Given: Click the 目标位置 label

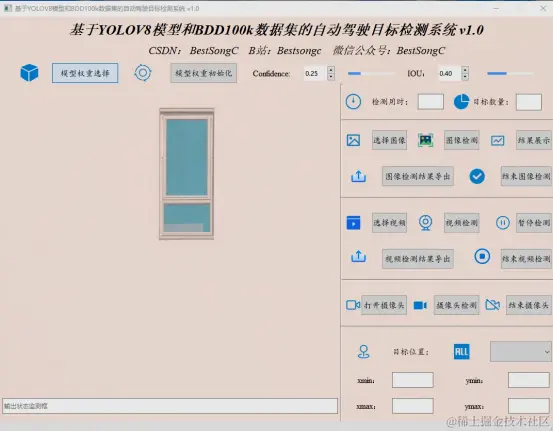Looking at the screenshot, I should pyautogui.click(x=411, y=352).
